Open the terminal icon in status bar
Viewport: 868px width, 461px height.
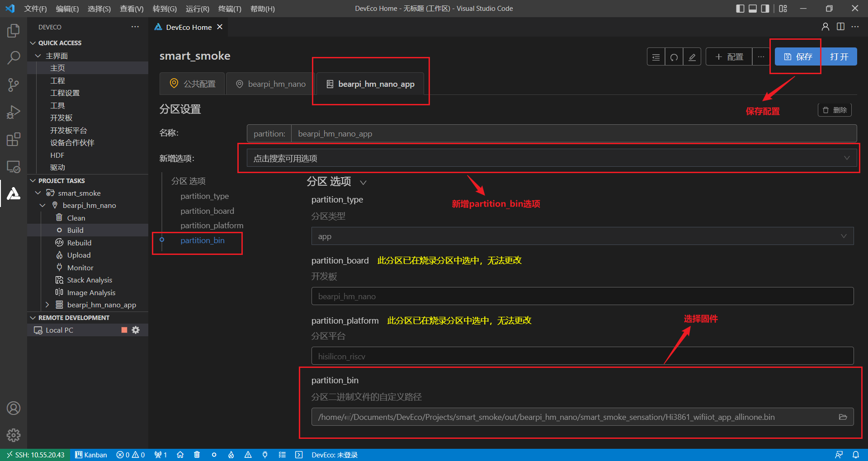click(299, 455)
